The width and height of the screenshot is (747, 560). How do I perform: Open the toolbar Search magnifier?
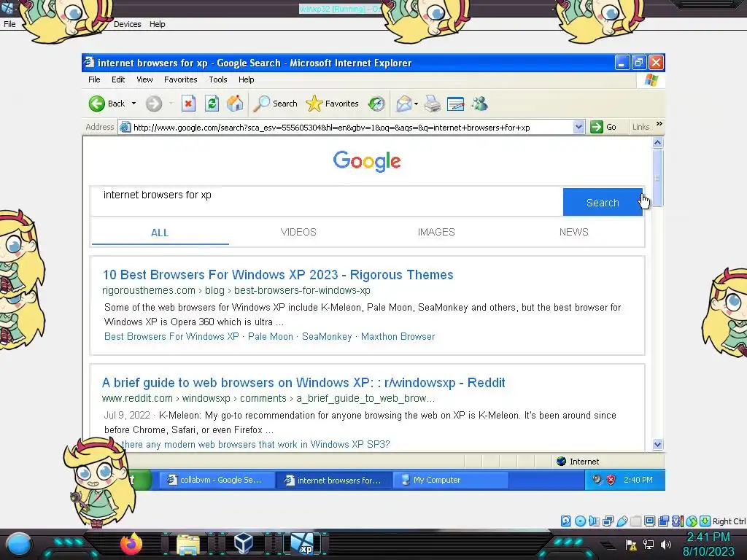point(261,104)
